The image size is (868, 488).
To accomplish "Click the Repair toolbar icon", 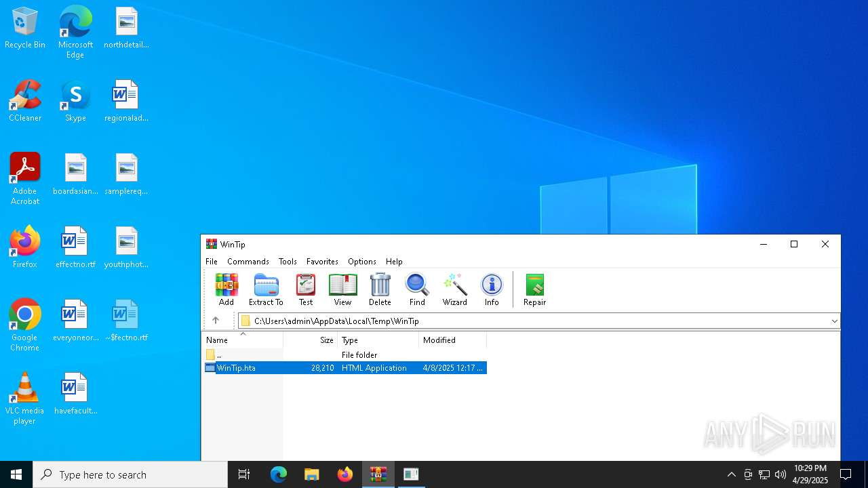I will pos(534,290).
